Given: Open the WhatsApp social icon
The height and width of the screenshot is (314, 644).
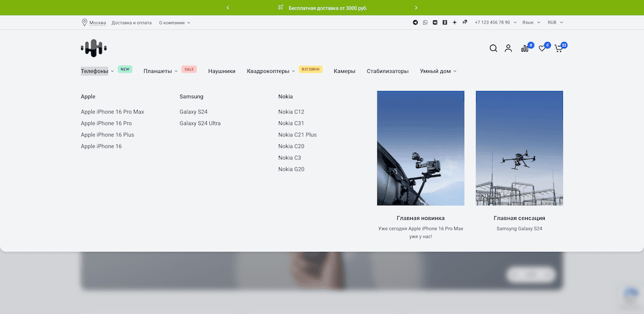Looking at the screenshot, I should 425,23.
